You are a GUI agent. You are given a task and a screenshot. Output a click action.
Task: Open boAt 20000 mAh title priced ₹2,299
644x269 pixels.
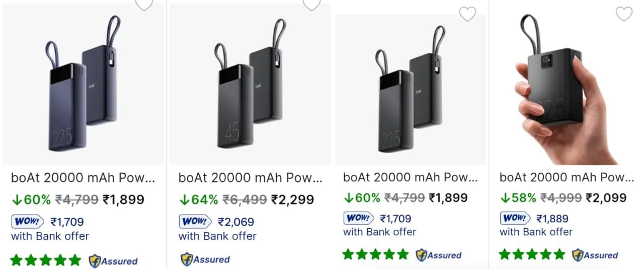click(250, 178)
